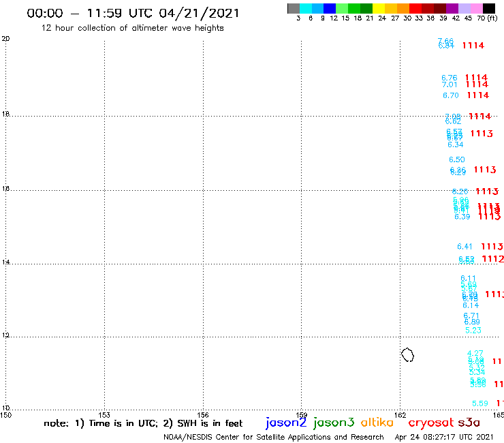Click the wave height value 6.39
Image resolution: width=504 pixels, height=443 pixels.
[462, 217]
